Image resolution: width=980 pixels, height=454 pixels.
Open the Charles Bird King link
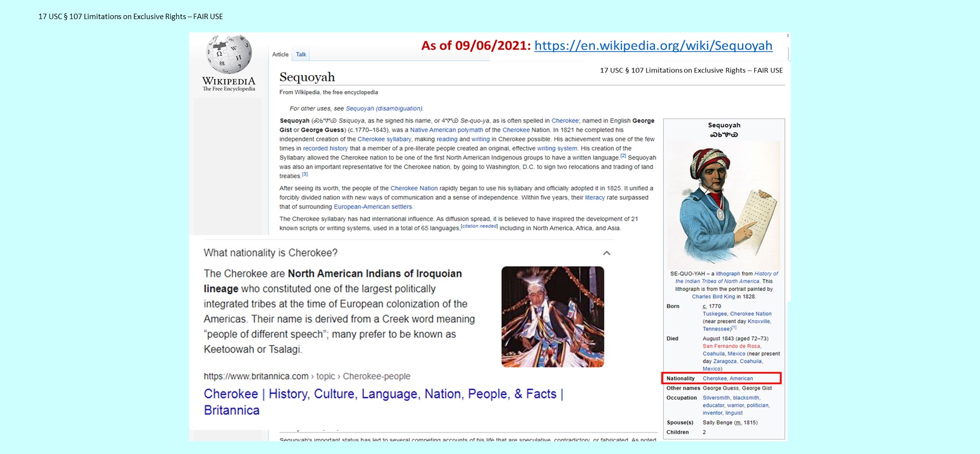coord(713,296)
